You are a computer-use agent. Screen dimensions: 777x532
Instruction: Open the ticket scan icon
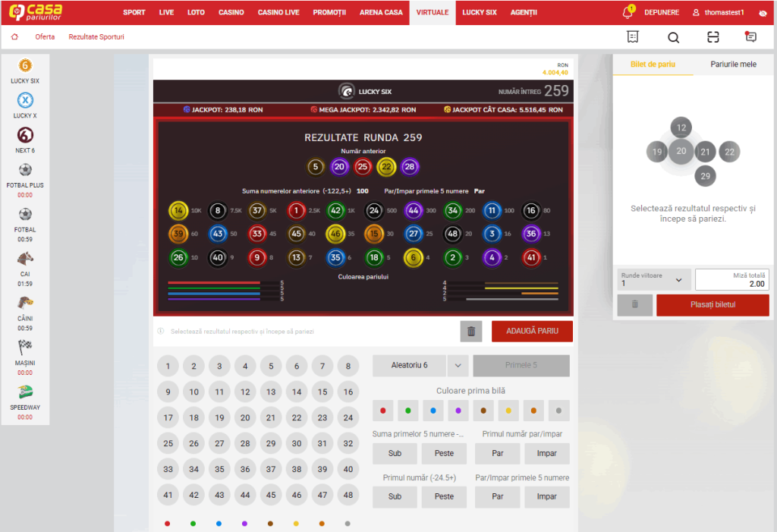pos(713,36)
